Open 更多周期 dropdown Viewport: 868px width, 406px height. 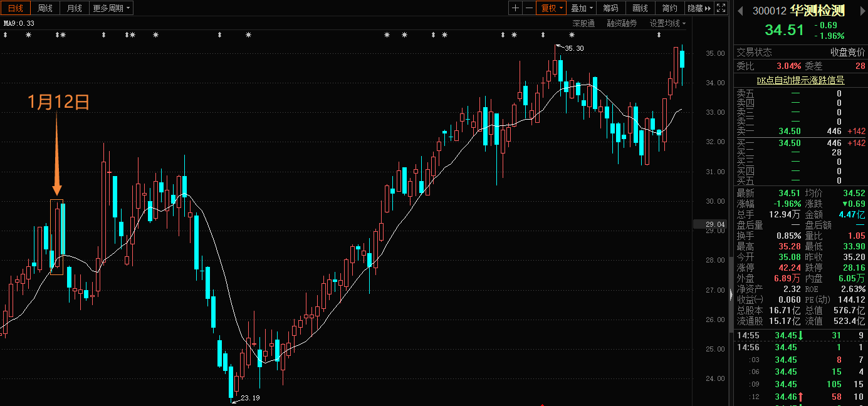click(x=112, y=8)
